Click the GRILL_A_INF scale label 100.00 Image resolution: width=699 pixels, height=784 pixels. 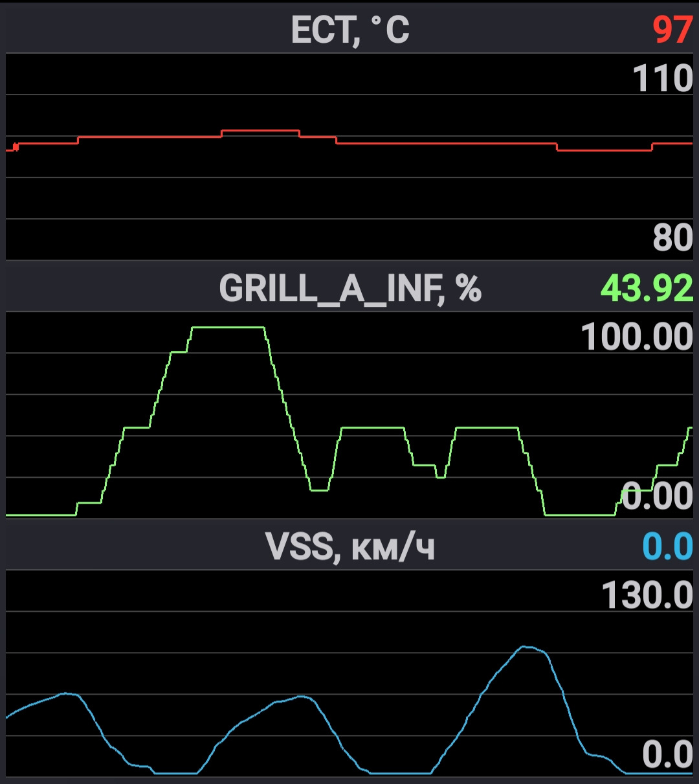point(637,337)
